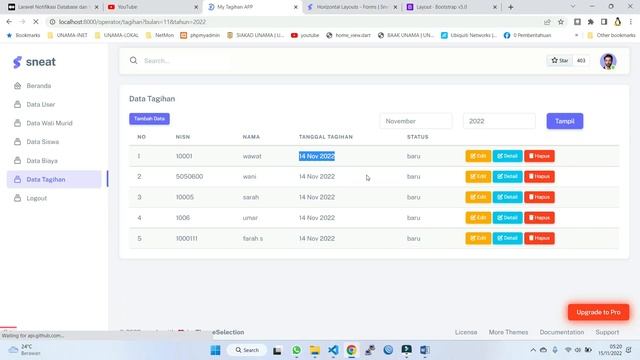Open the License footer link

click(x=466, y=332)
